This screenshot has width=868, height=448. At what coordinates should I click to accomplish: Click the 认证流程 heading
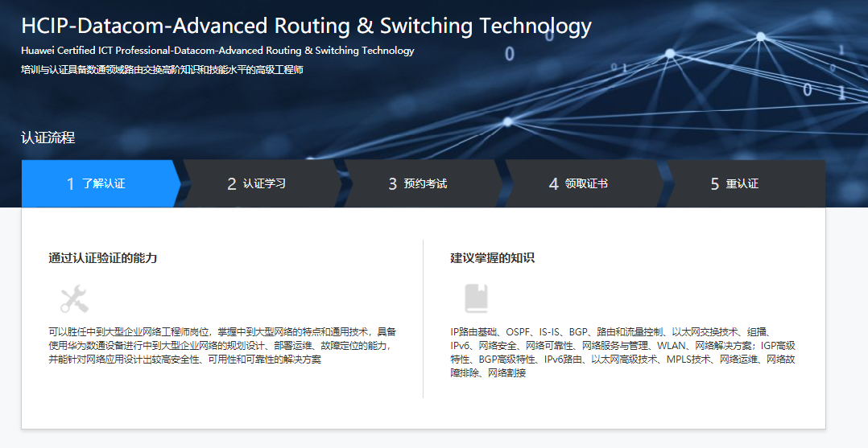pyautogui.click(x=48, y=138)
